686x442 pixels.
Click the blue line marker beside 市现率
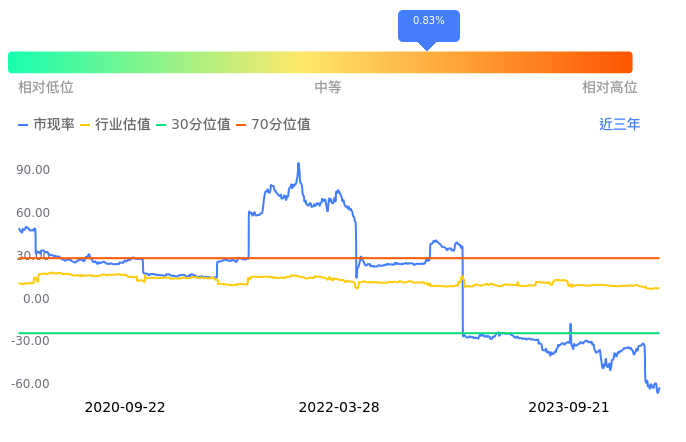click(x=24, y=125)
